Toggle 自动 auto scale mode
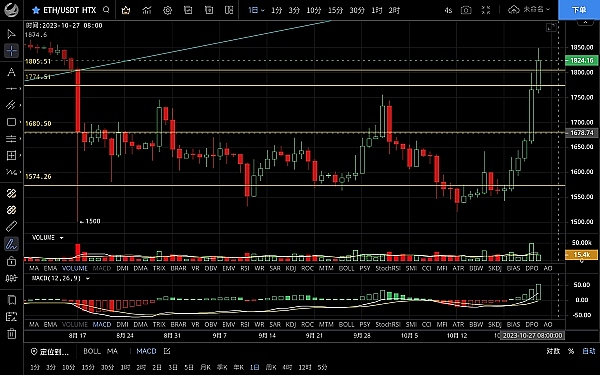This screenshot has height=375, width=600. click(589, 351)
